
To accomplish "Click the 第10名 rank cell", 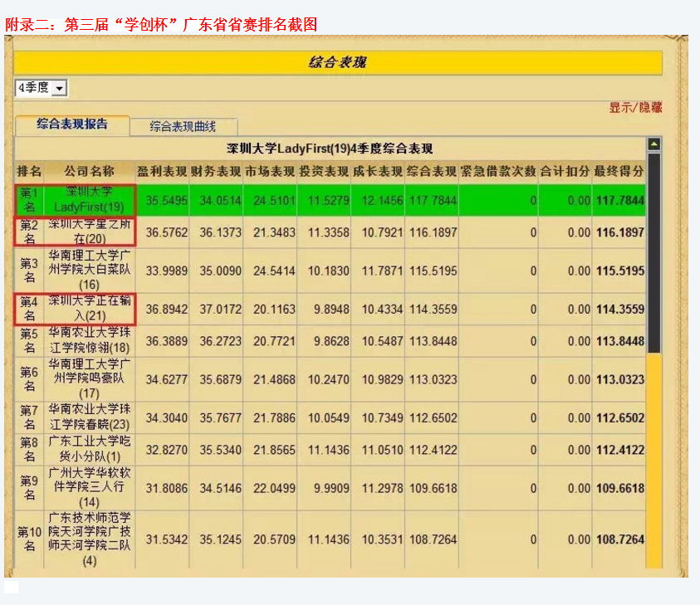I will 29,539.
